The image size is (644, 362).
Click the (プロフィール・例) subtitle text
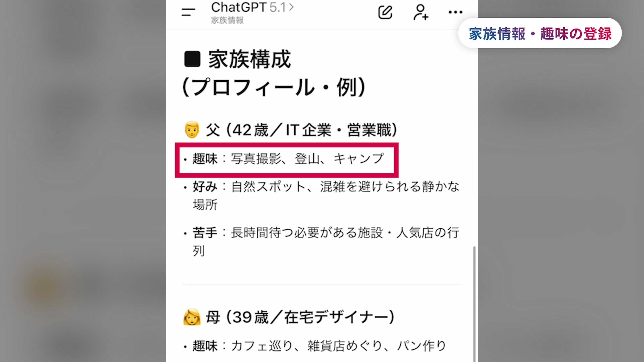(x=274, y=87)
